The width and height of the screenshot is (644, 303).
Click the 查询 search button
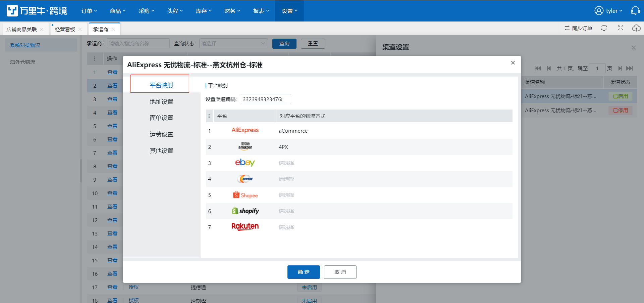coord(284,43)
